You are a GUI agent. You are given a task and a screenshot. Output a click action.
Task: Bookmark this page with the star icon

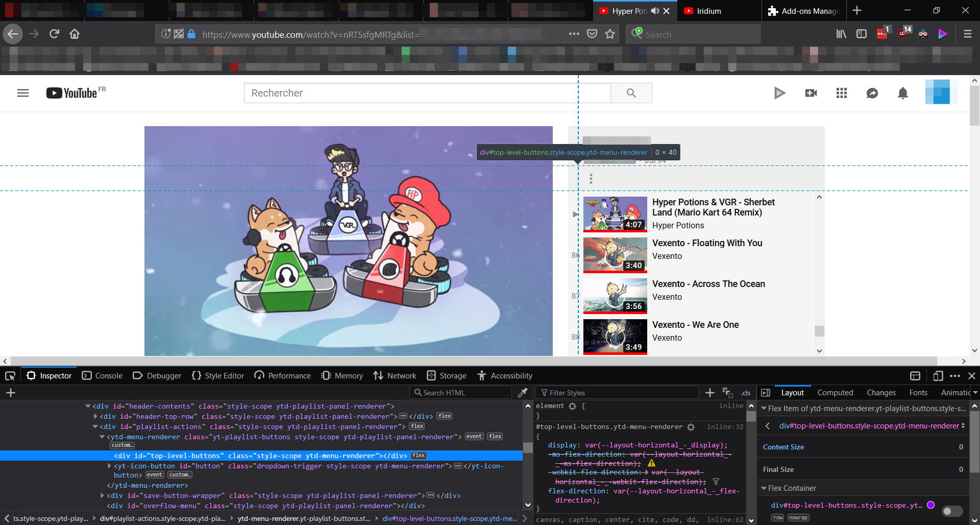click(x=609, y=34)
